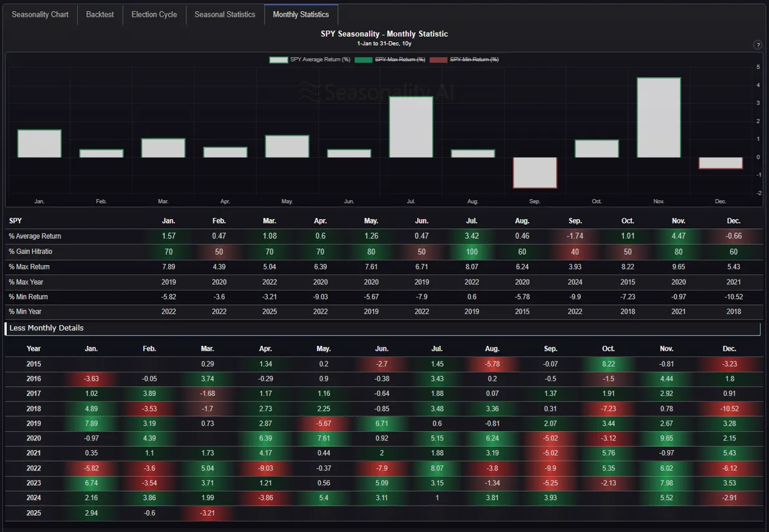769x532 pixels.
Task: Open the help question mark icon
Action: (758, 45)
